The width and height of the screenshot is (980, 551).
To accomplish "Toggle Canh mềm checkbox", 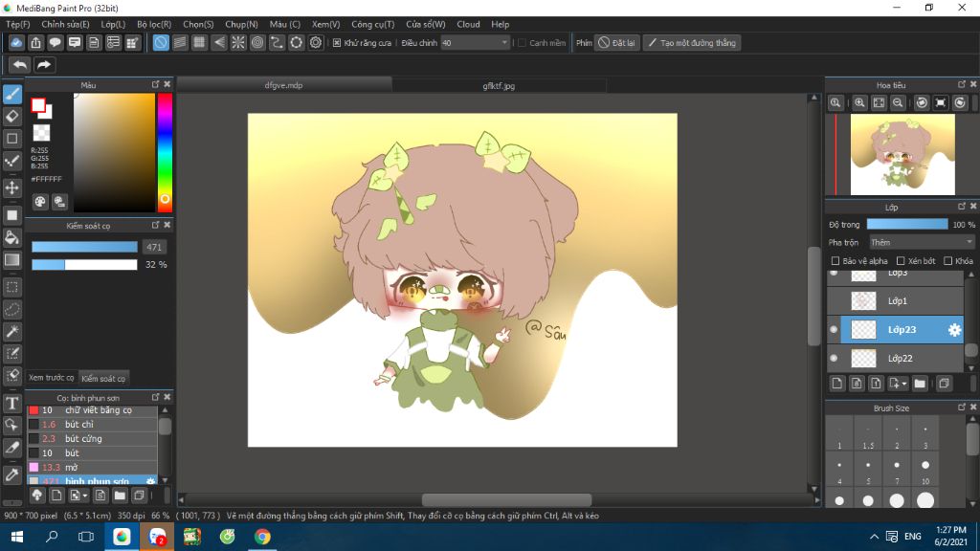I will click(522, 42).
